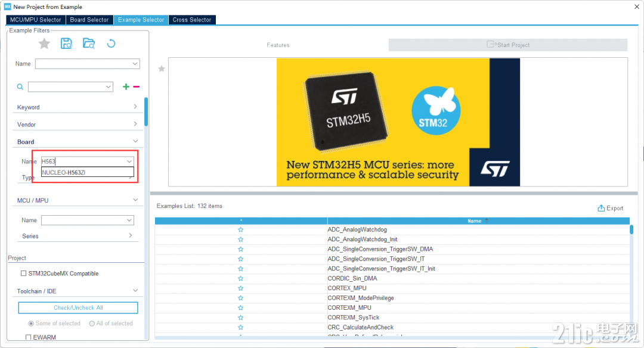Reset filters with the refresh icon
This screenshot has height=348, width=644.
point(111,44)
